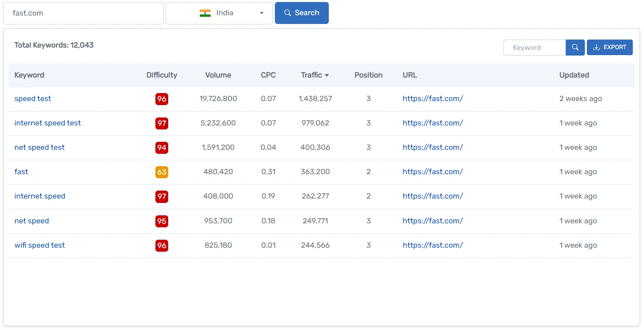644x330 pixels.
Task: Click traffic value 363,200
Action: point(315,172)
